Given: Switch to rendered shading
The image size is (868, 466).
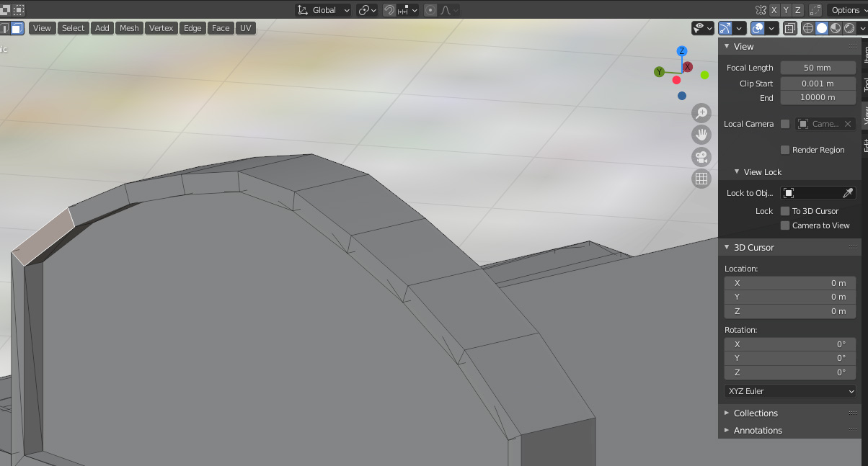Looking at the screenshot, I should click(x=849, y=28).
